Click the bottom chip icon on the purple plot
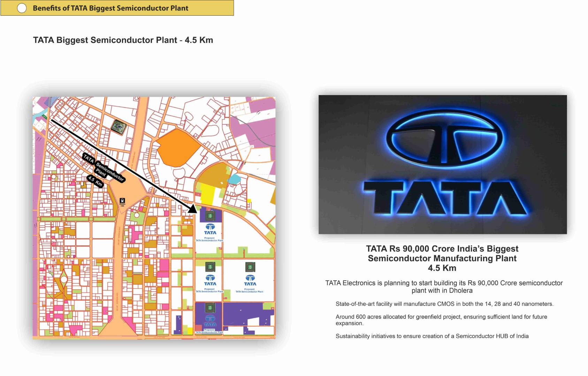 210,308
